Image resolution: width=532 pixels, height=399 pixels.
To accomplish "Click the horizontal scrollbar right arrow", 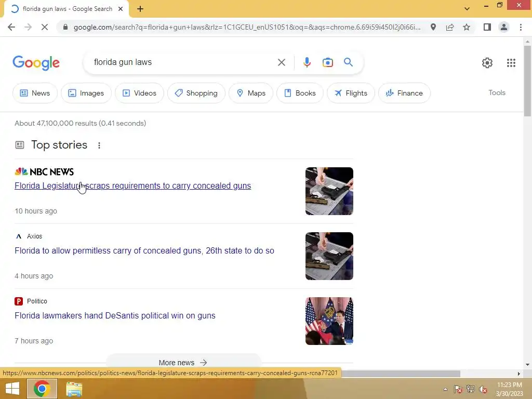I will (519, 374).
